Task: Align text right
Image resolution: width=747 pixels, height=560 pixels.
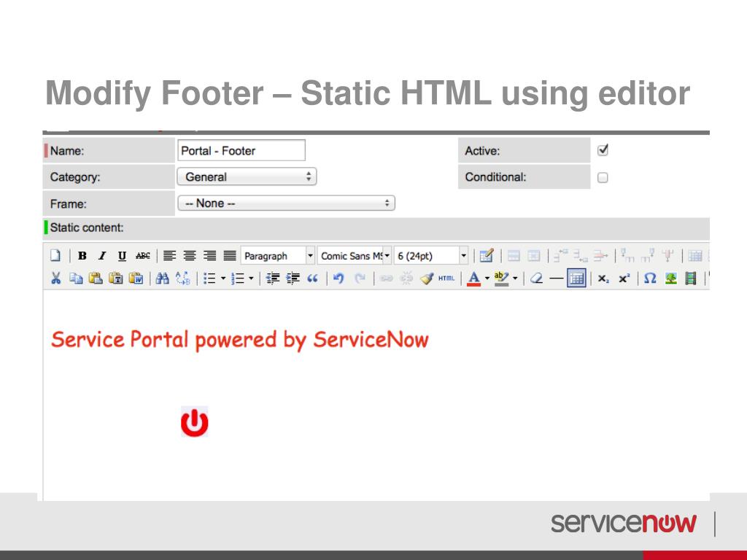Action: (x=209, y=256)
